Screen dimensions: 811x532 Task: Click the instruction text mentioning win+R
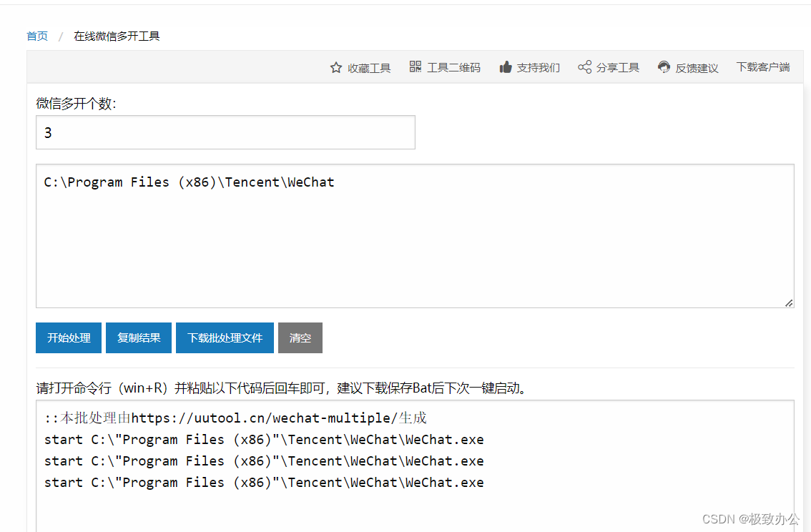282,388
